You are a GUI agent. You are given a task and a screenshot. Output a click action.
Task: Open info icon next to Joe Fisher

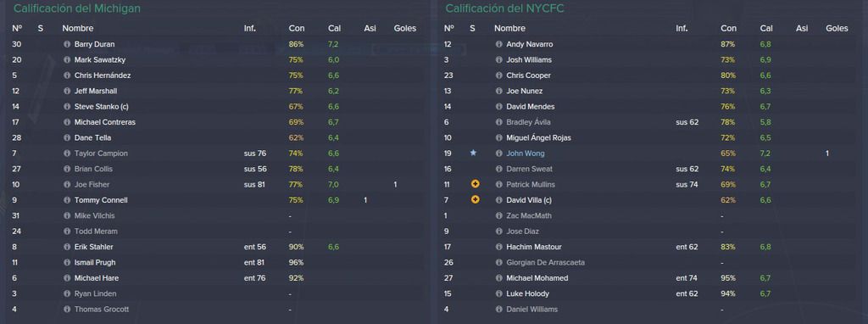point(67,184)
